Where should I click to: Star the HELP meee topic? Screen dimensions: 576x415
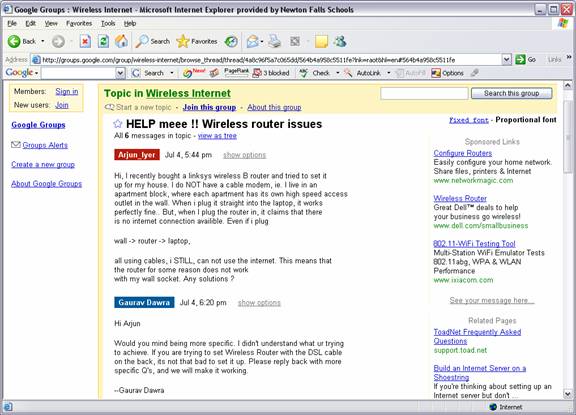(118, 124)
